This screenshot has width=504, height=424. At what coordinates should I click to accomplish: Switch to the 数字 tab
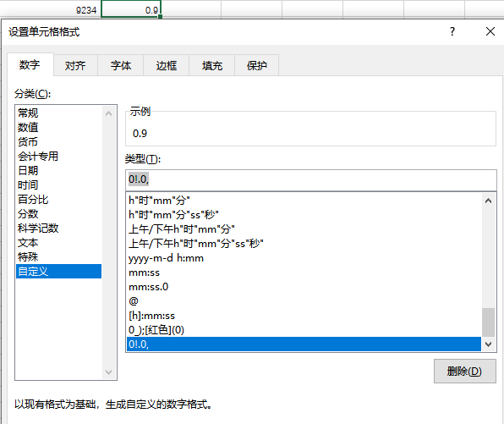[30, 65]
